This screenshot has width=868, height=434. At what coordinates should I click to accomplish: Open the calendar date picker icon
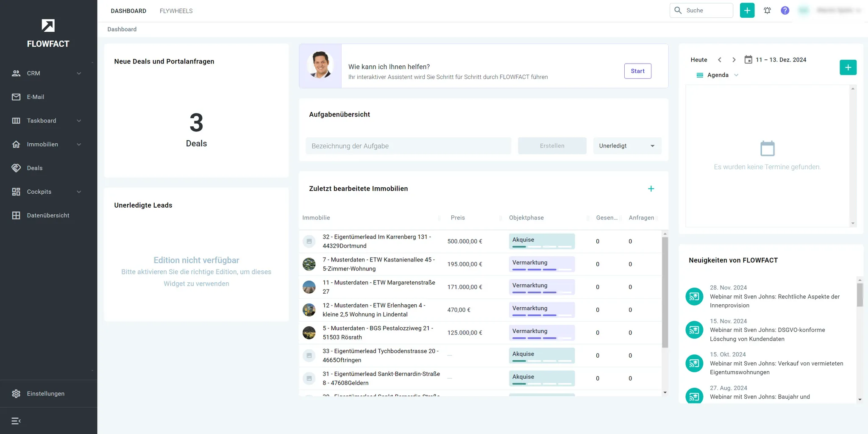[748, 60]
